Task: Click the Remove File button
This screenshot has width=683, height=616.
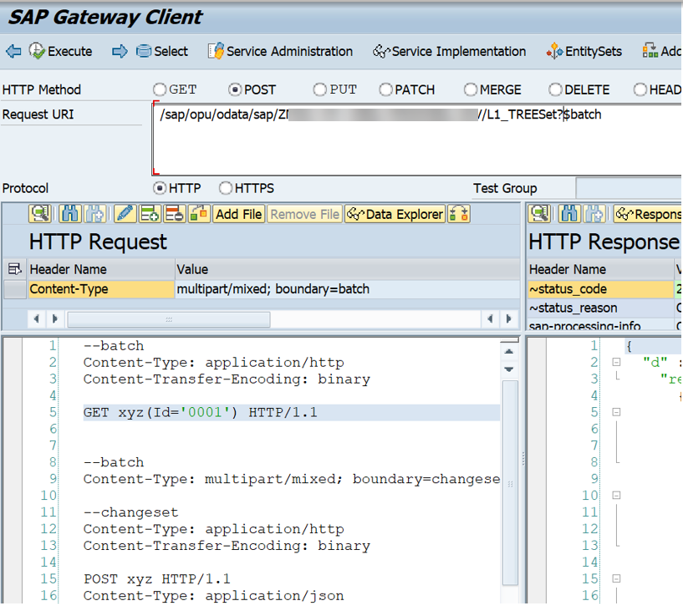Action: pos(304,214)
